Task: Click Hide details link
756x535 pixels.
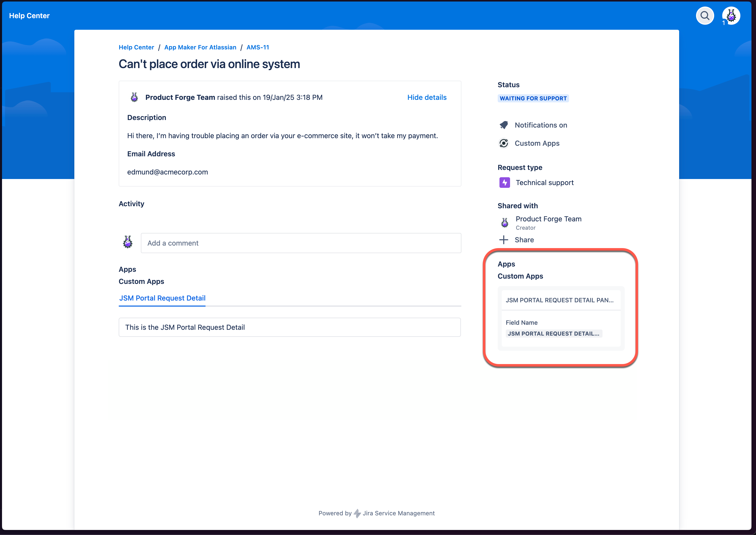Action: coord(427,97)
